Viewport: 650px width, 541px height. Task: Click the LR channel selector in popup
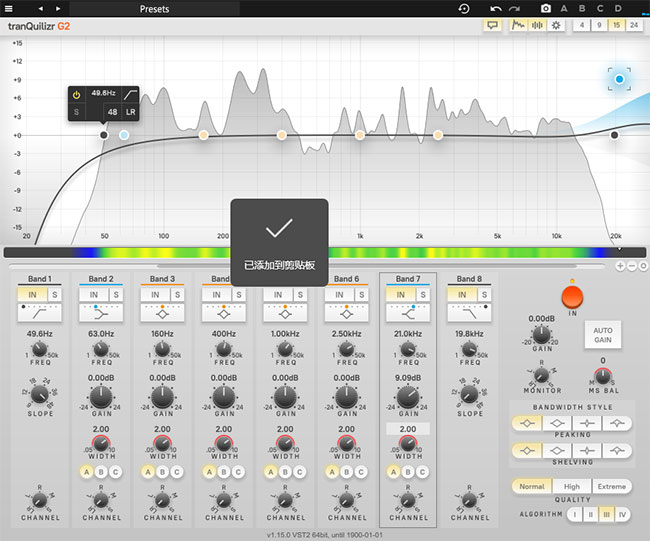(130, 112)
